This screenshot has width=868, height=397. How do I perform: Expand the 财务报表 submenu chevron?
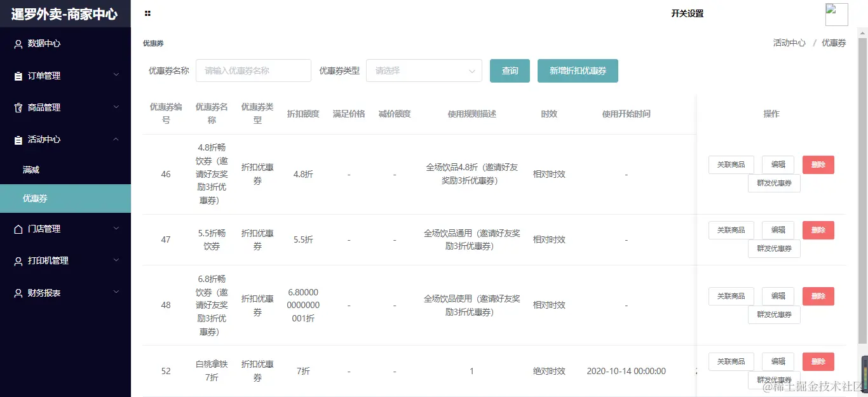pos(116,292)
